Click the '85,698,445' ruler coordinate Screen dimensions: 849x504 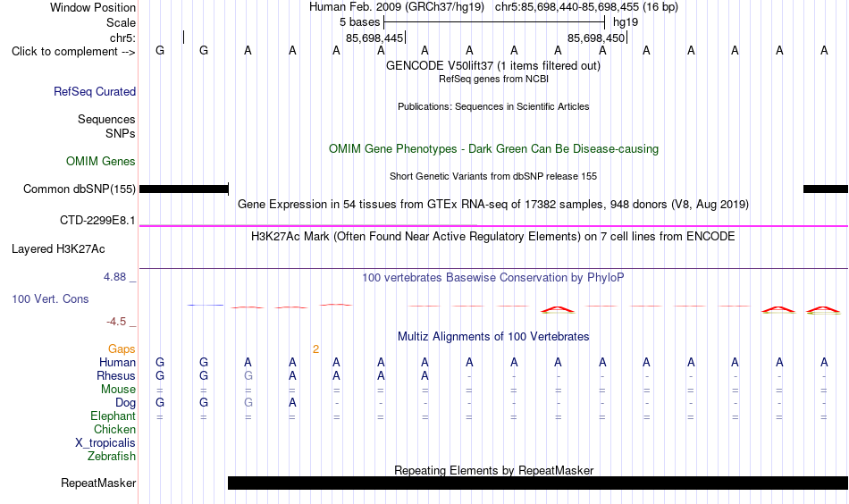(374, 38)
